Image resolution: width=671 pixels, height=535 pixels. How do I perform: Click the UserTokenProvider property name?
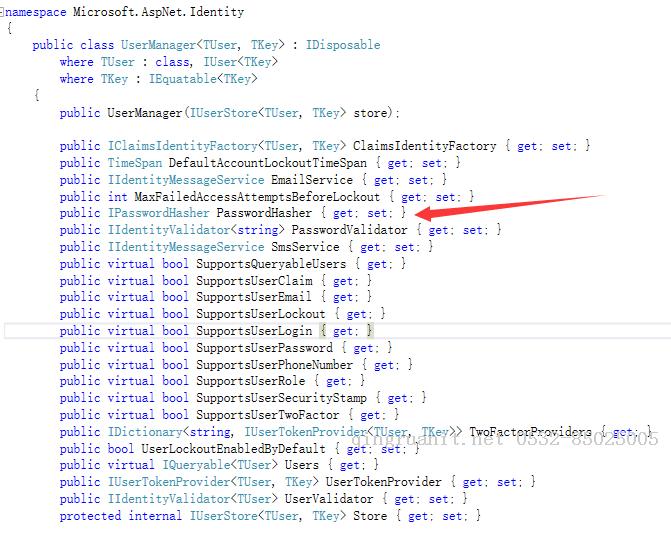pos(383,482)
